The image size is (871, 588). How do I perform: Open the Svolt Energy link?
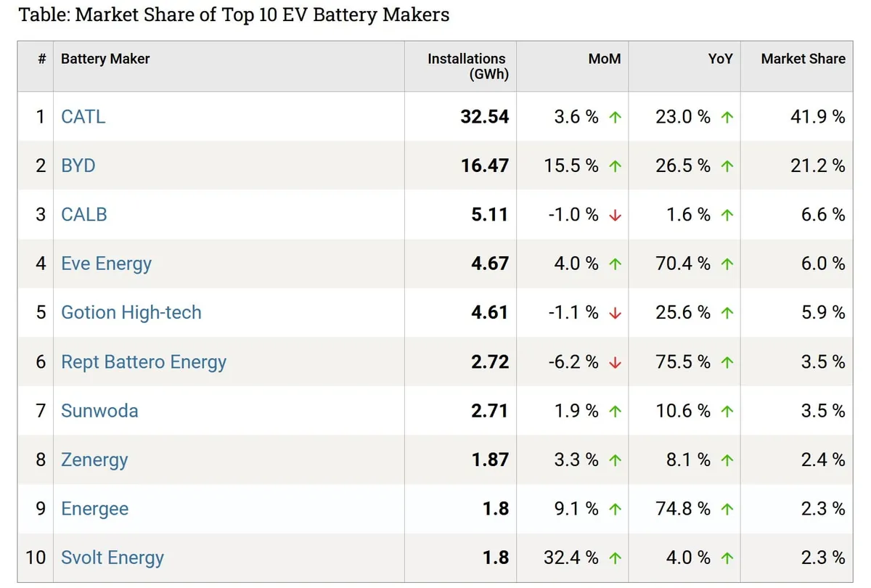[113, 558]
